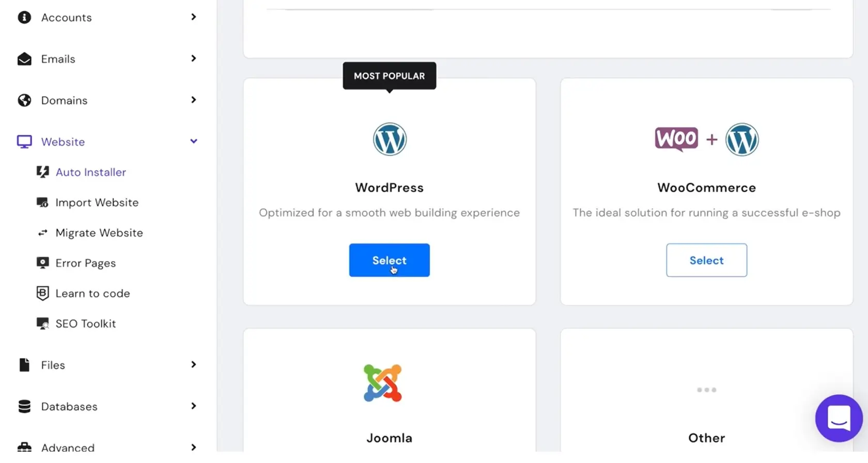Click the Domains globe icon
Screen dimensions: 868x463
(24, 100)
